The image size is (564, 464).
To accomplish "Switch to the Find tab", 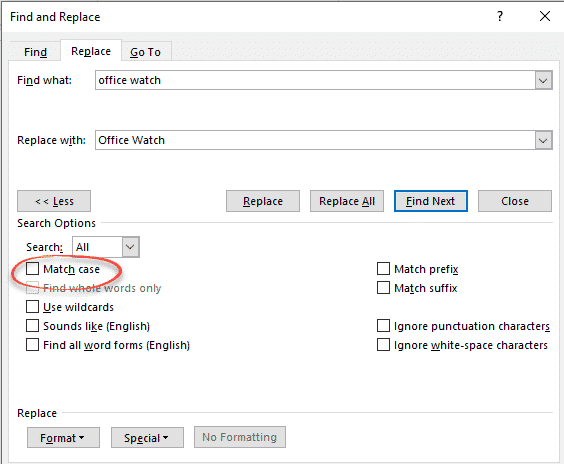I will [35, 52].
